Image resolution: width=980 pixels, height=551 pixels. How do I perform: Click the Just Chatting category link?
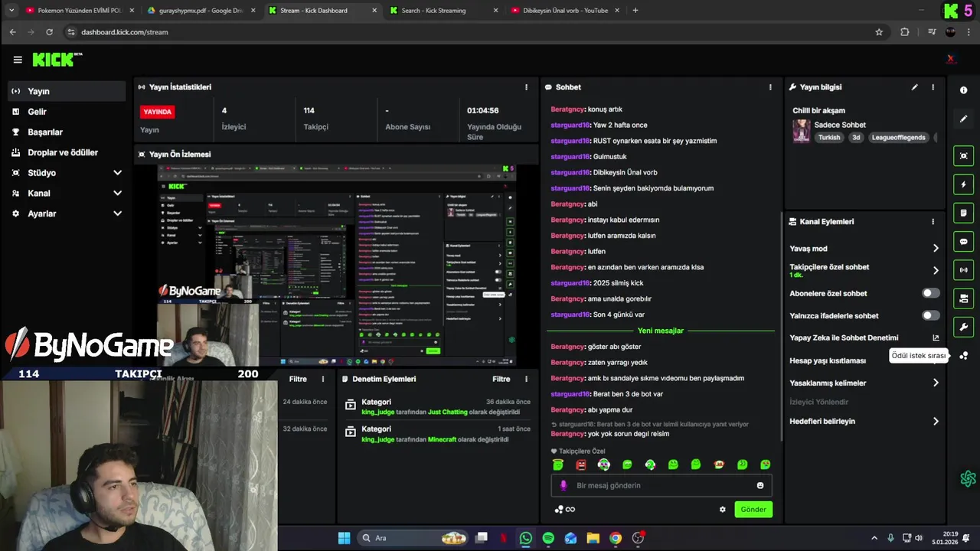click(x=447, y=412)
